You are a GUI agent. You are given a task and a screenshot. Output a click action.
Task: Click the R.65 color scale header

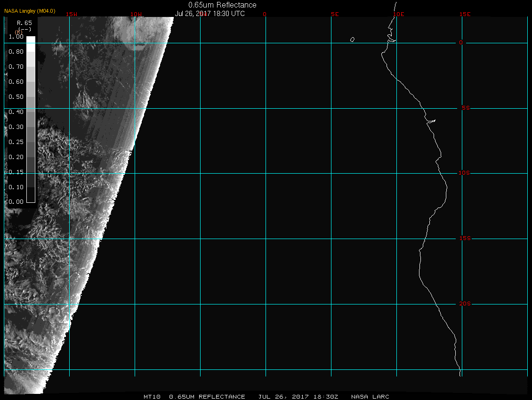24,23
